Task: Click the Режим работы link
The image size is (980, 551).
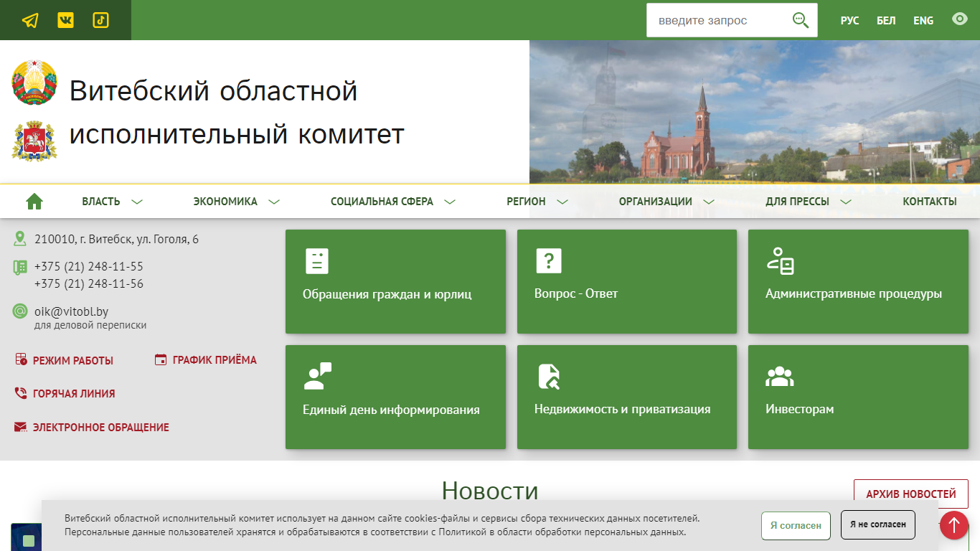Action: [x=73, y=361]
